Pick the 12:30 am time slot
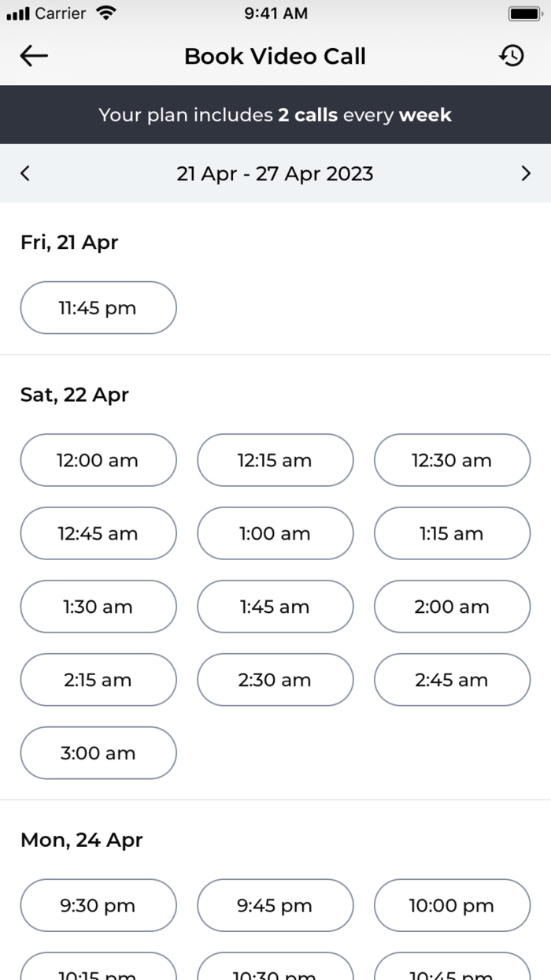Viewport: 551px width, 980px height. pos(452,460)
